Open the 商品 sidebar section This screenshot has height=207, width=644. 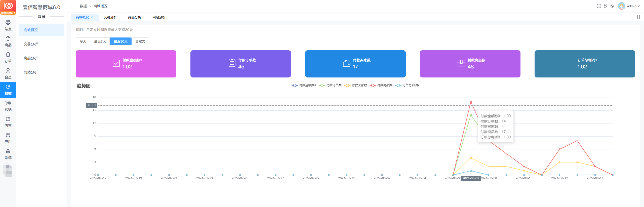click(x=8, y=42)
